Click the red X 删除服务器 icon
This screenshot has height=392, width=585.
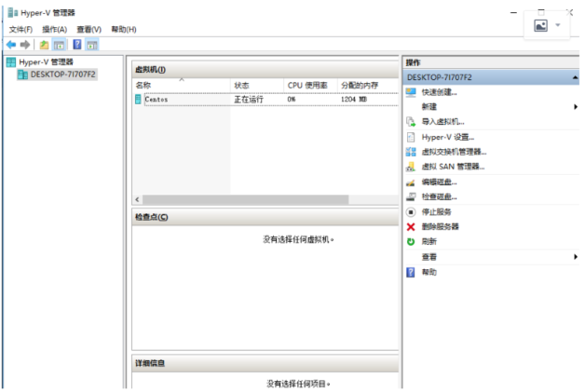(411, 227)
